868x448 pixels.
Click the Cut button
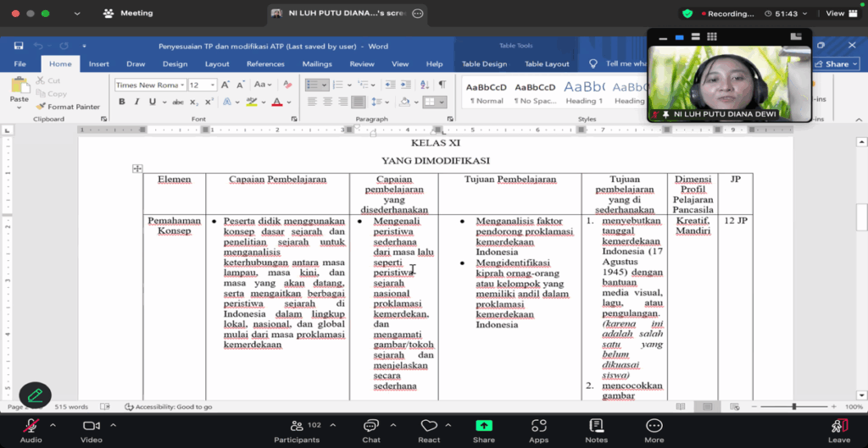(48, 80)
